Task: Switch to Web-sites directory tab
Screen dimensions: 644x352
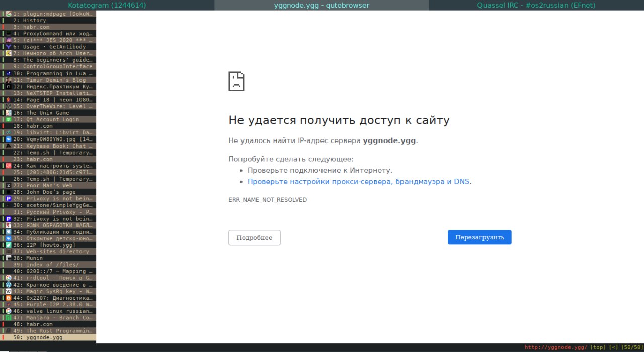Action: click(x=48, y=251)
